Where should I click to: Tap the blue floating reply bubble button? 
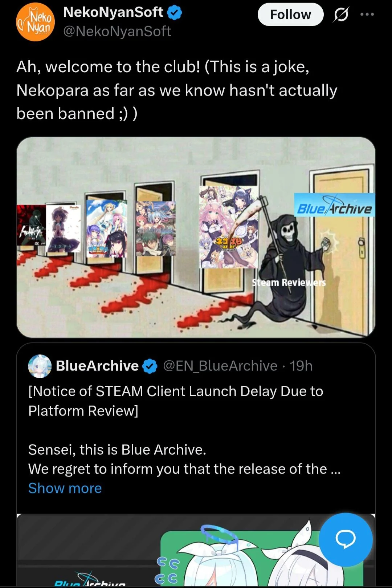346,539
